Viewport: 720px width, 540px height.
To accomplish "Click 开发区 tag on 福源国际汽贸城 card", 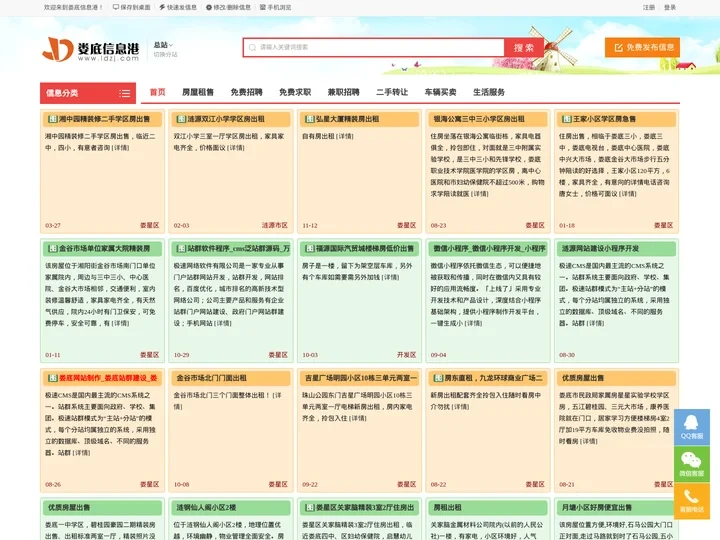I will click(407, 355).
